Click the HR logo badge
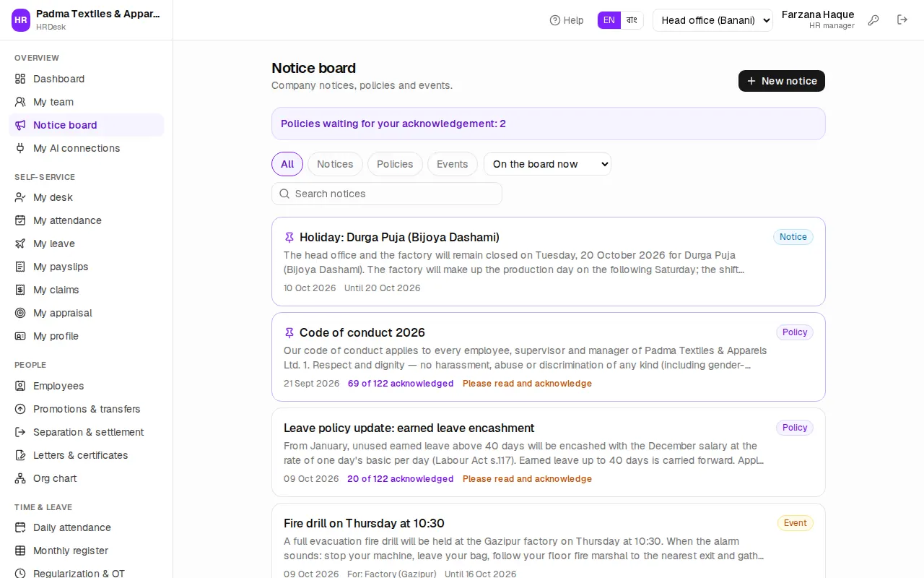Screen dimensions: 924x578 point(21,20)
